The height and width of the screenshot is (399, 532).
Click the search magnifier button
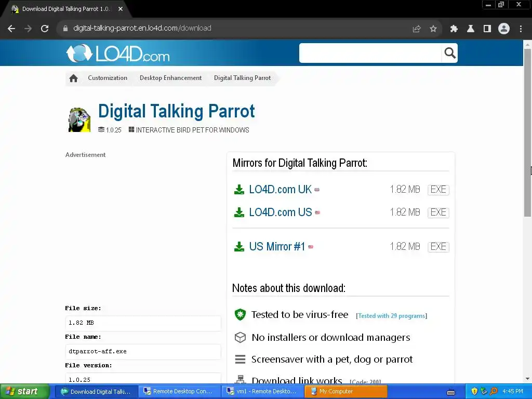450,53
